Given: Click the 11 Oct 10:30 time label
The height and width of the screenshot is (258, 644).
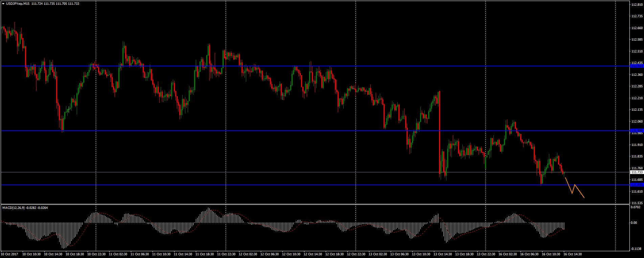Looking at the screenshot, I should tap(161, 254).
